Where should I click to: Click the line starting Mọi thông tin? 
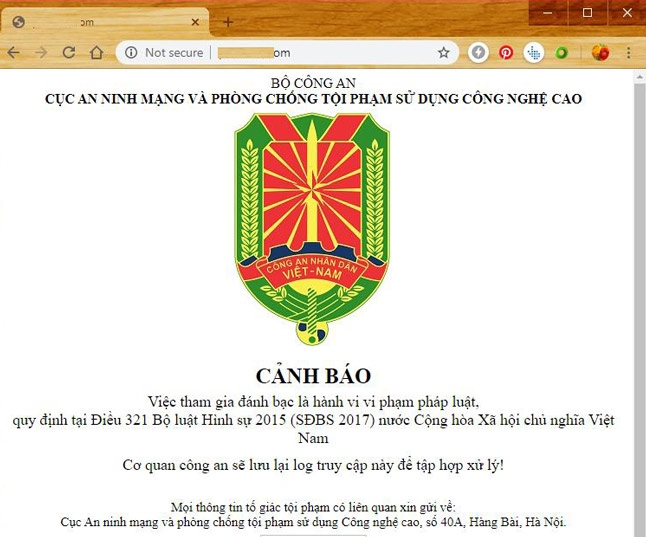pyautogui.click(x=313, y=507)
